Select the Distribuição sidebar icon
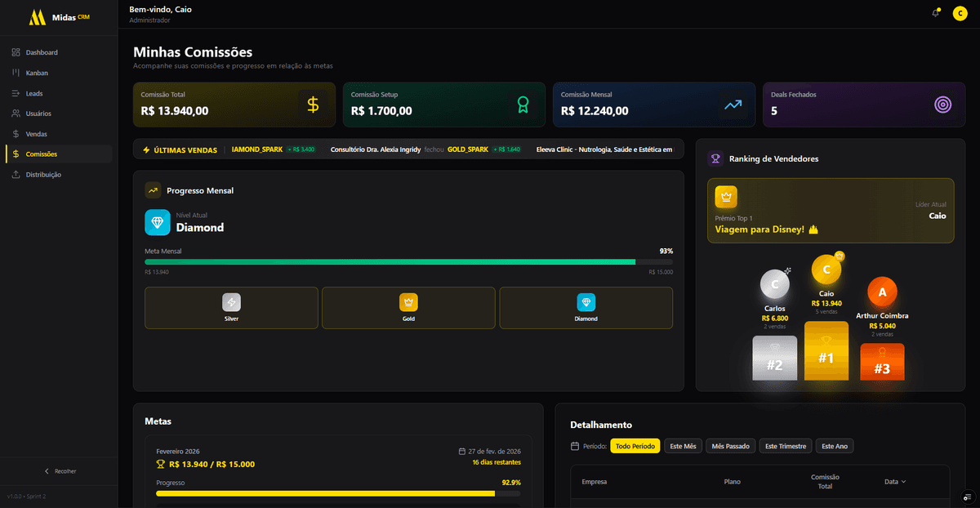 (14, 174)
